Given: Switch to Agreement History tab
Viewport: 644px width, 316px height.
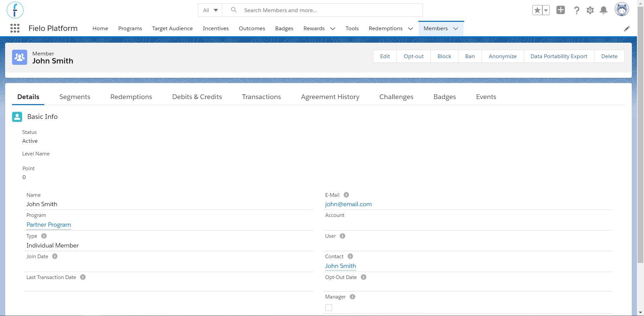Looking at the screenshot, I should [x=330, y=97].
